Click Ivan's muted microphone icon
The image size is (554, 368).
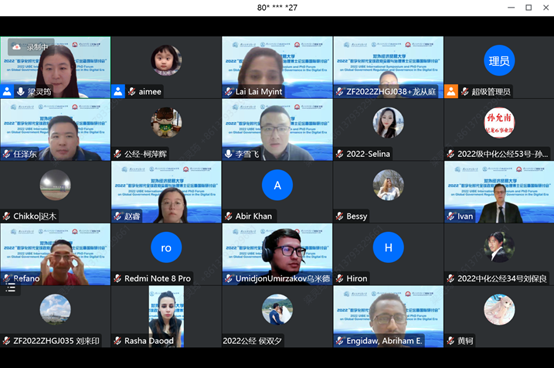tap(450, 216)
